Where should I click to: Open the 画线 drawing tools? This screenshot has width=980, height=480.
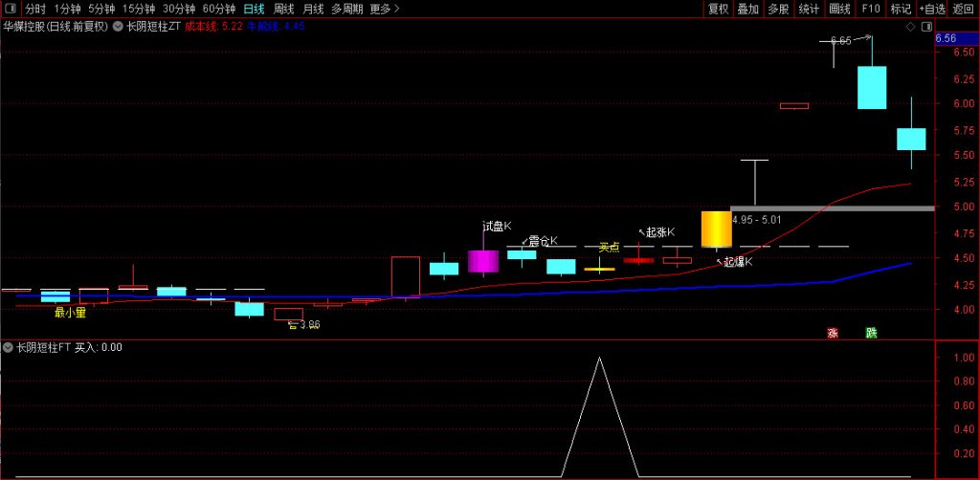[839, 9]
